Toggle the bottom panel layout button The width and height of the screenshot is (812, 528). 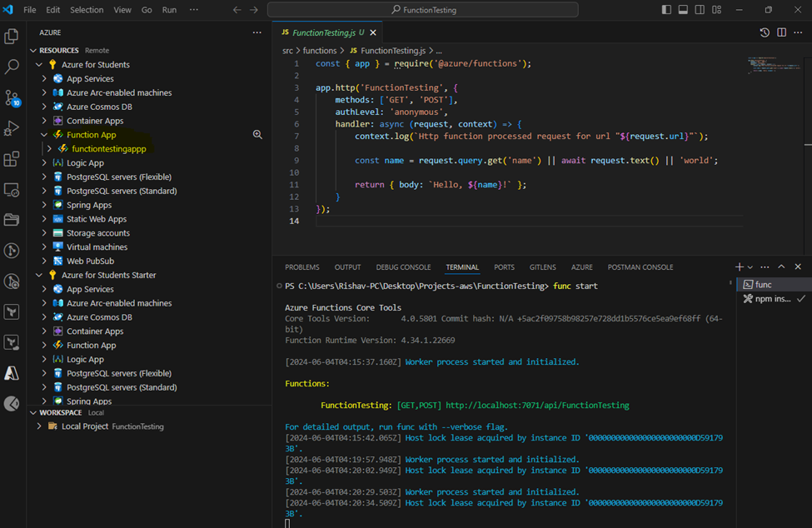683,10
